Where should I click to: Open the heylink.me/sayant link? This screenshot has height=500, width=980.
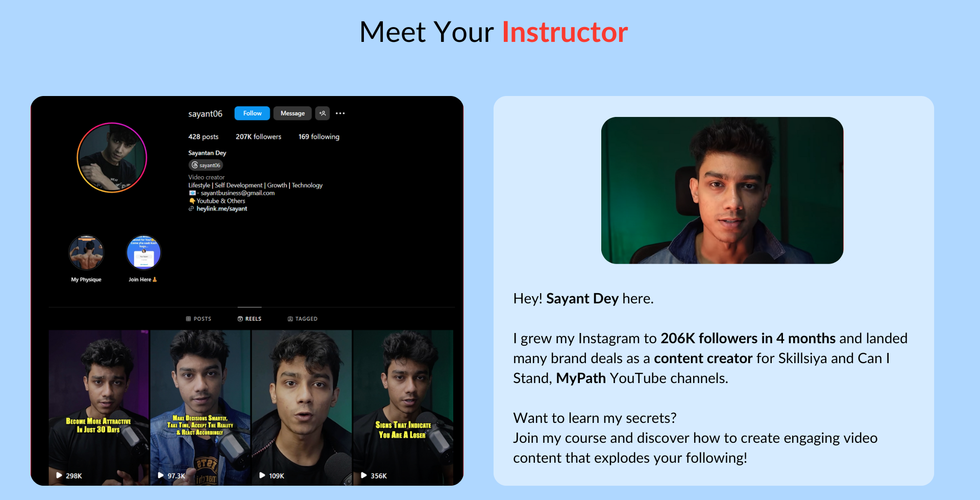pos(222,208)
